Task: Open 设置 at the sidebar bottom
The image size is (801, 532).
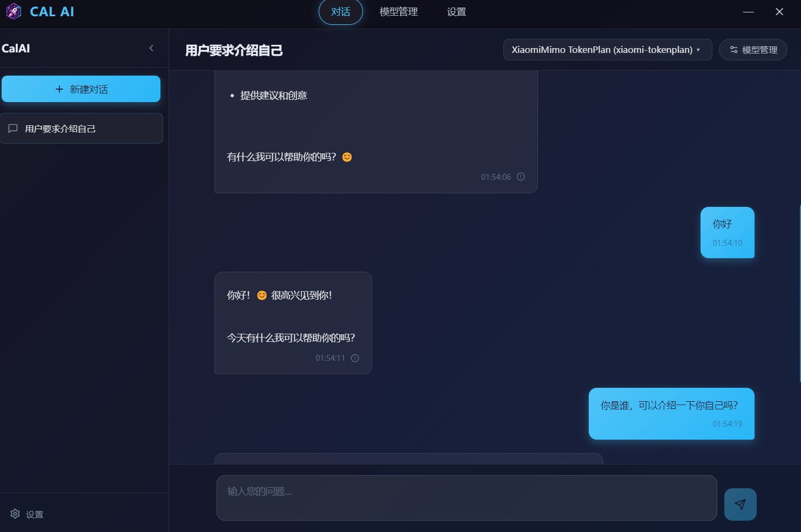Action: tap(27, 514)
